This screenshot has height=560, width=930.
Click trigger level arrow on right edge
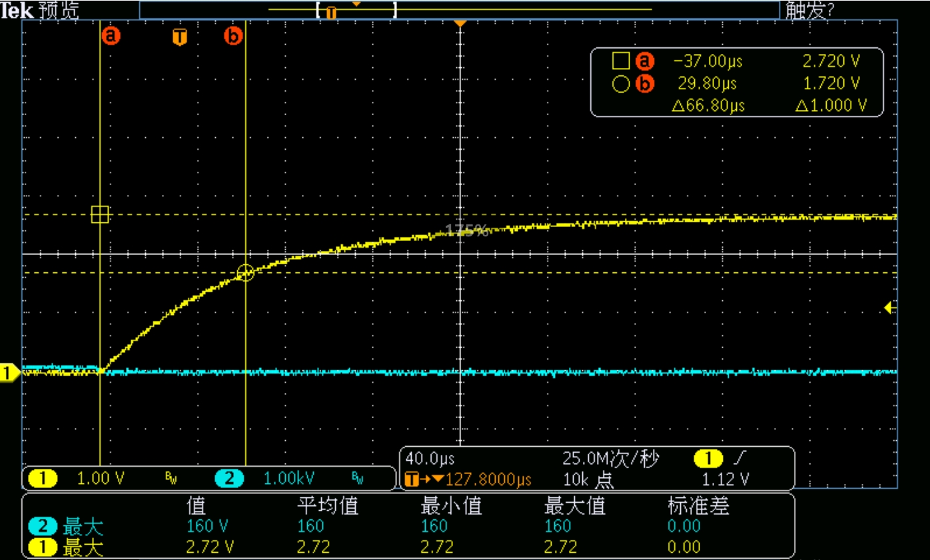click(888, 308)
